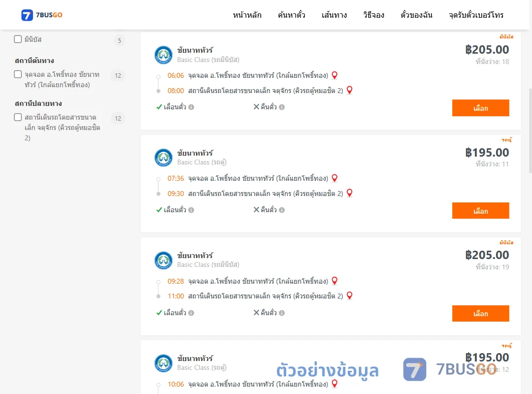Click the ฿195.00 price of 07:36 trip
532x394 pixels.
(x=487, y=153)
